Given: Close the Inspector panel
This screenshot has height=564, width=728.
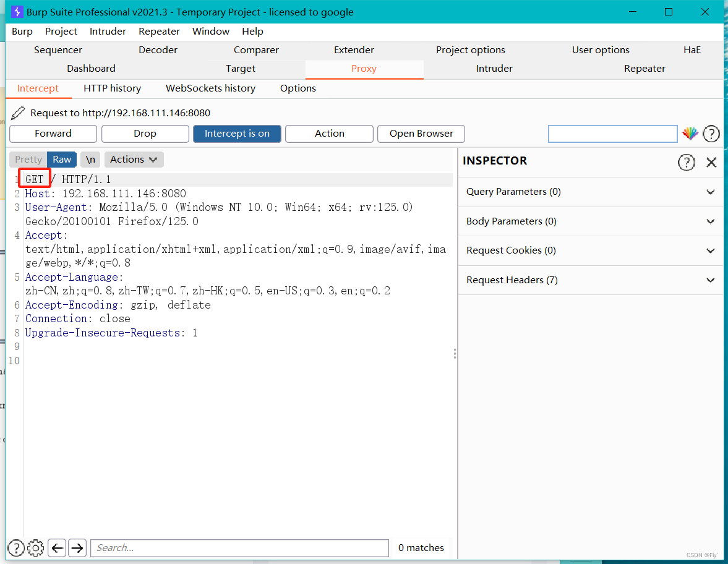Looking at the screenshot, I should [x=711, y=162].
